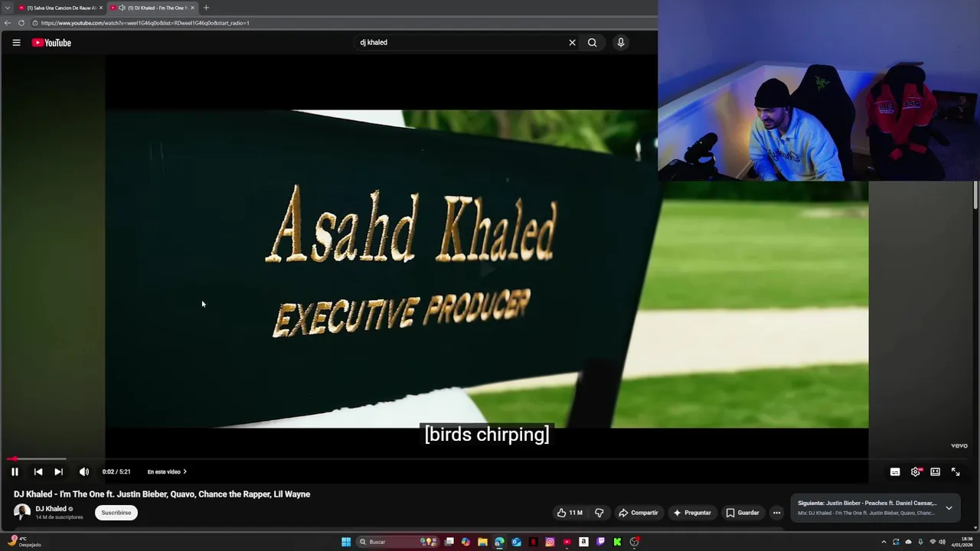Toggle subtitles in the player
The height and width of the screenshot is (551, 980).
click(895, 472)
